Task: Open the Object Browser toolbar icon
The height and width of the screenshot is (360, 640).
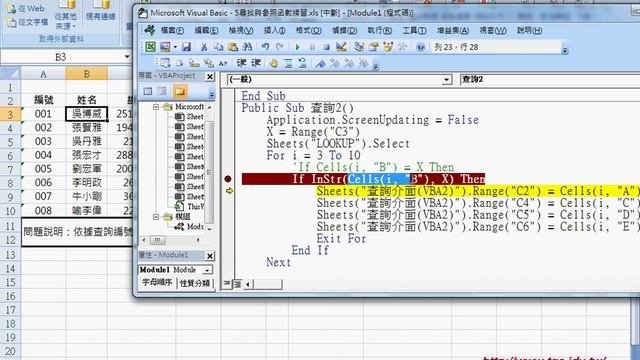Action: (388, 47)
